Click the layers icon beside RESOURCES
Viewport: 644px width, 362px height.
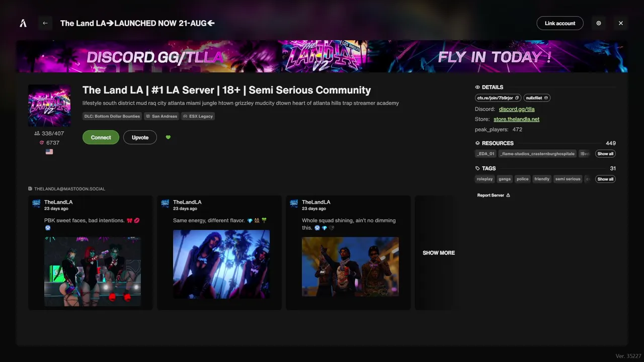[x=477, y=143]
